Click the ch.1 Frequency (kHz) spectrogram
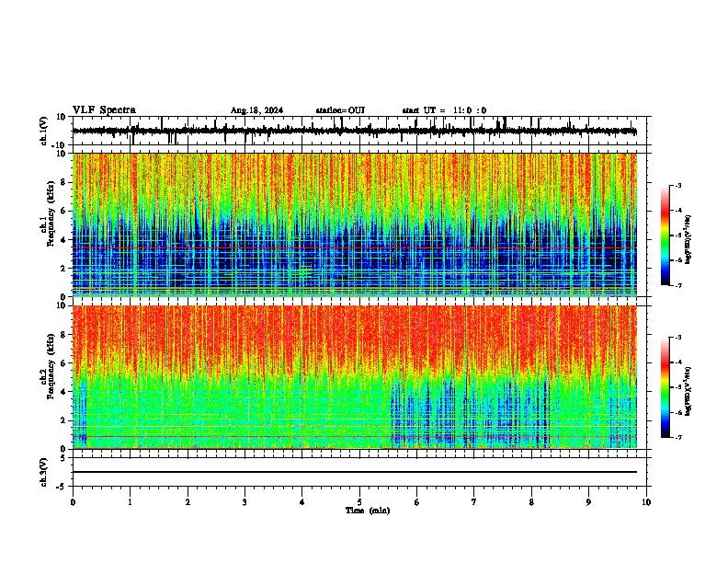Viewport: 728px width, 563px height. (355, 224)
